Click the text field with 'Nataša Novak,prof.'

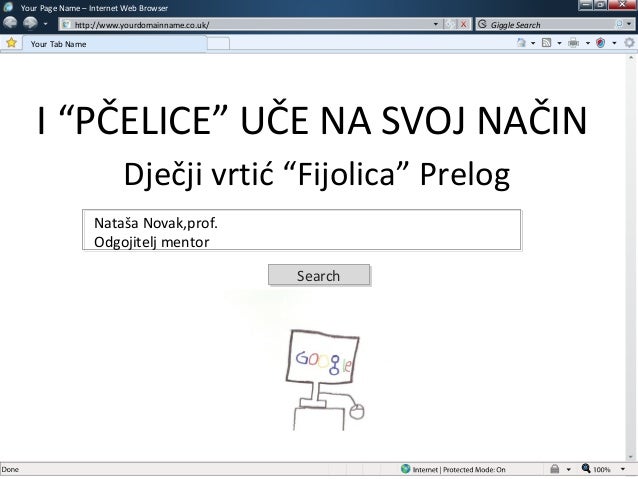click(x=302, y=230)
